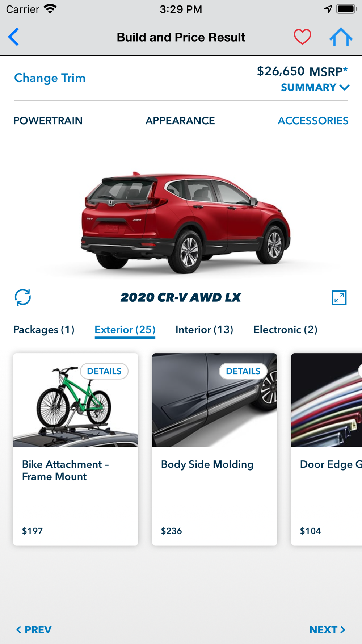
Task: Expand car image to fullscreen
Action: pos(339,298)
